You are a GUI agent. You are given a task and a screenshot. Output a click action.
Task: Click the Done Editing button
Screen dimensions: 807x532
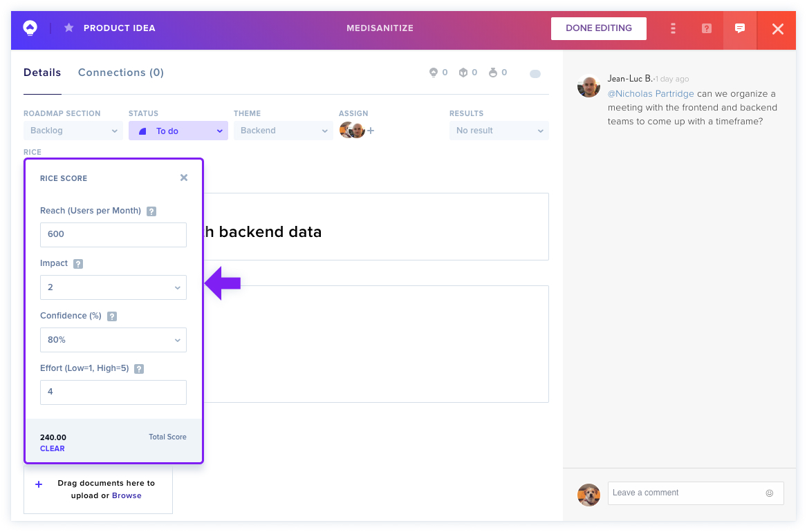[x=599, y=28]
